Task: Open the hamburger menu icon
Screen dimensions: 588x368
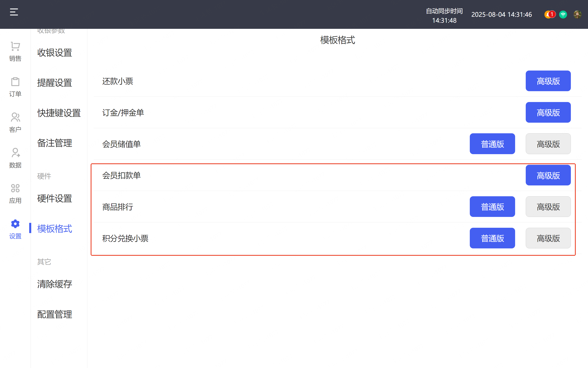Action: pos(14,12)
